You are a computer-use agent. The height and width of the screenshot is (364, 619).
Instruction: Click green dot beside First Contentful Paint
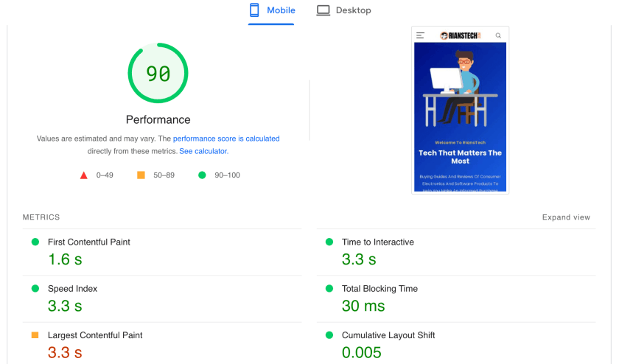(x=35, y=242)
